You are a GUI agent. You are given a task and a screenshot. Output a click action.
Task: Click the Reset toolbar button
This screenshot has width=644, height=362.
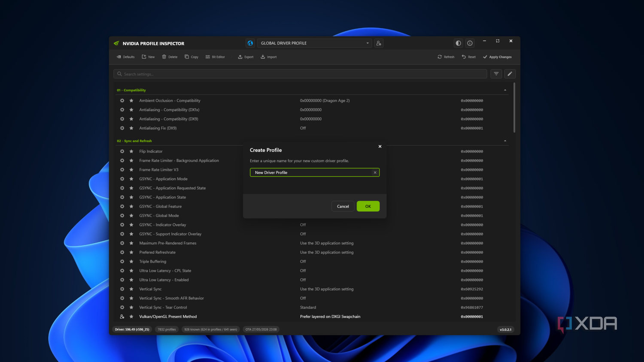[x=468, y=57]
